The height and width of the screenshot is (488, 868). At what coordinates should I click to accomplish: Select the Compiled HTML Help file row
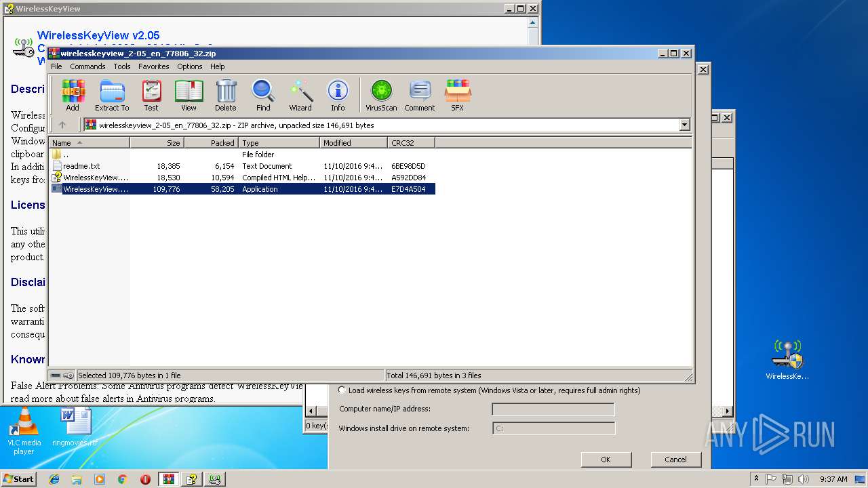(242, 178)
